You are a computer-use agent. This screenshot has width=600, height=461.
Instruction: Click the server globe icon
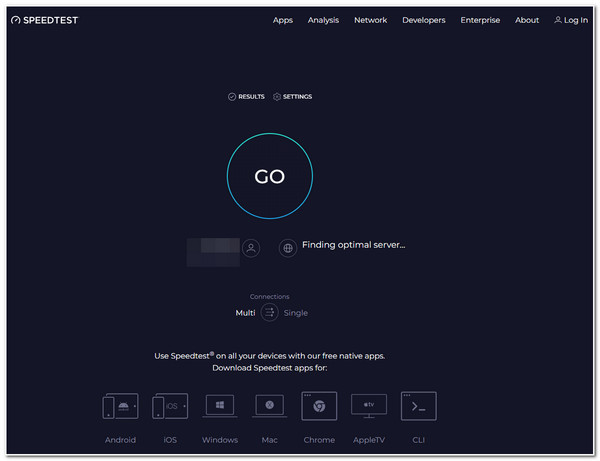click(x=288, y=248)
